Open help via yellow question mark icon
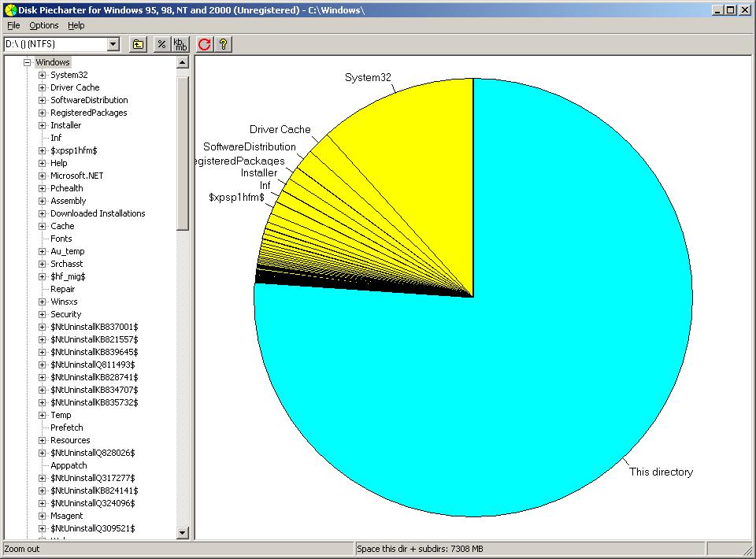This screenshot has width=756, height=559. pyautogui.click(x=224, y=44)
